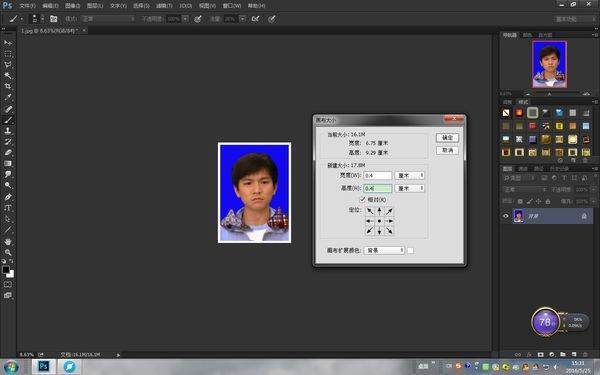Select the Rectangular Marquee tool
The height and width of the screenshot is (375, 600).
8,54
